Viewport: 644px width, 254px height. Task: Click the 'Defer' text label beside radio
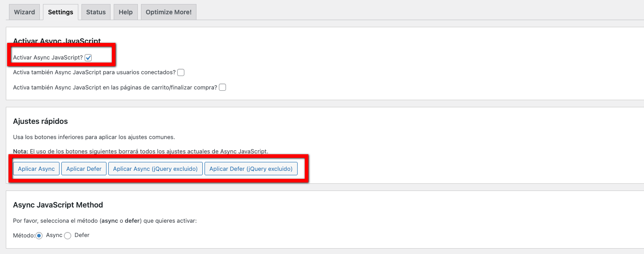[x=82, y=235]
